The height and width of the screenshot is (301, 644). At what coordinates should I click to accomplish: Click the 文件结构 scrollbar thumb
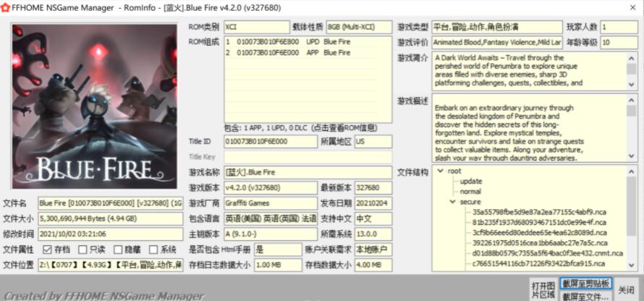[631, 206]
